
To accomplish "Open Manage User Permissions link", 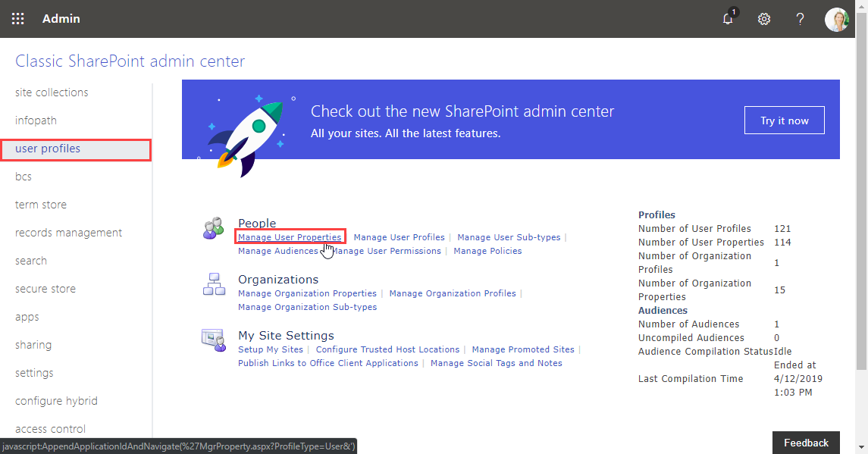I will click(x=386, y=251).
